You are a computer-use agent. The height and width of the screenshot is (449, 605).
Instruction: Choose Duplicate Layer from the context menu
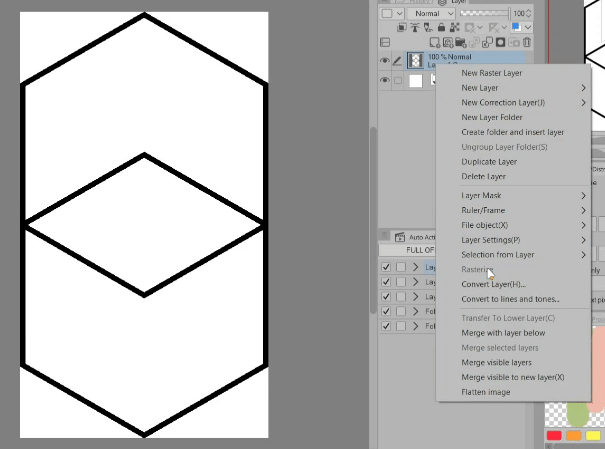click(489, 162)
